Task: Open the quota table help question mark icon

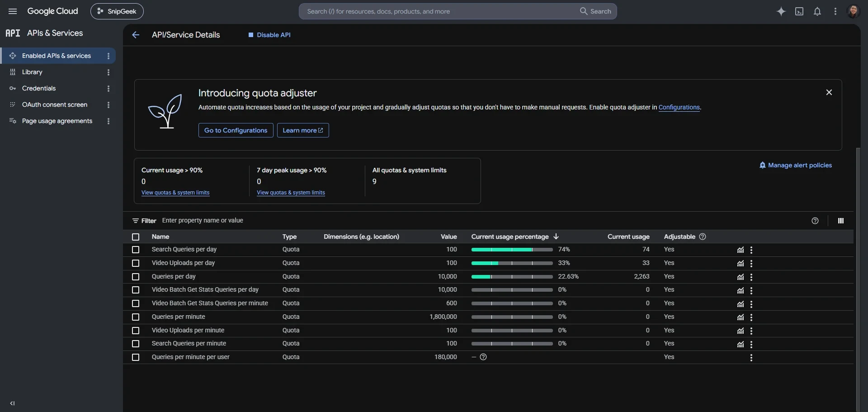Action: pos(815,221)
